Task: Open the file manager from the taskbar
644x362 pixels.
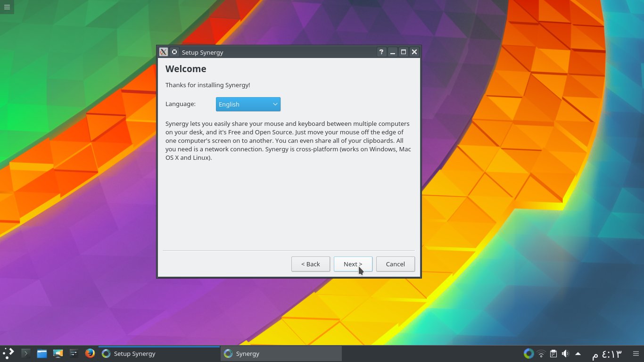Action: click(42, 353)
